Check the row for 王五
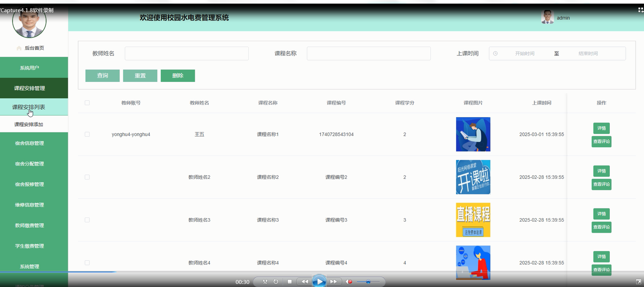Screen dimensions: 644x287 tap(87, 134)
